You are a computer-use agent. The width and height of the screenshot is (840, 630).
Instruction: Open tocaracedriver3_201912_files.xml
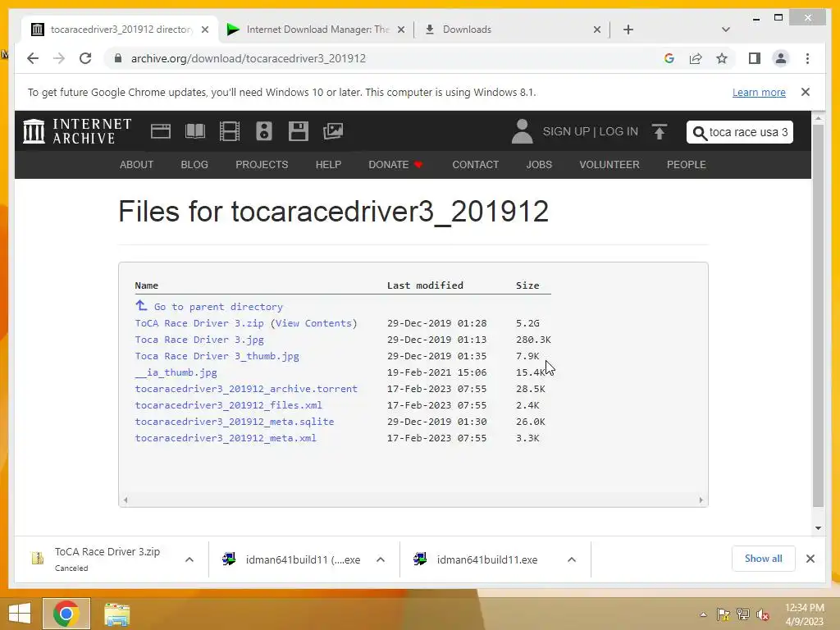(x=228, y=405)
